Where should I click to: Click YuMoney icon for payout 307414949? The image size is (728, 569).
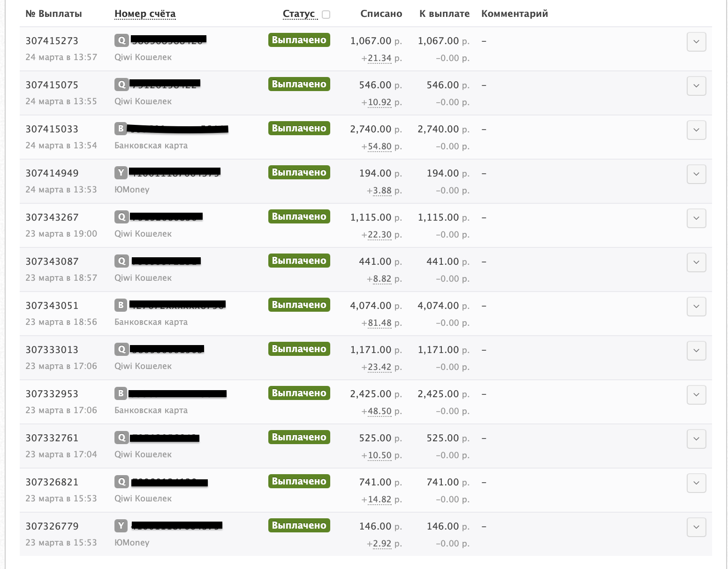tap(121, 172)
